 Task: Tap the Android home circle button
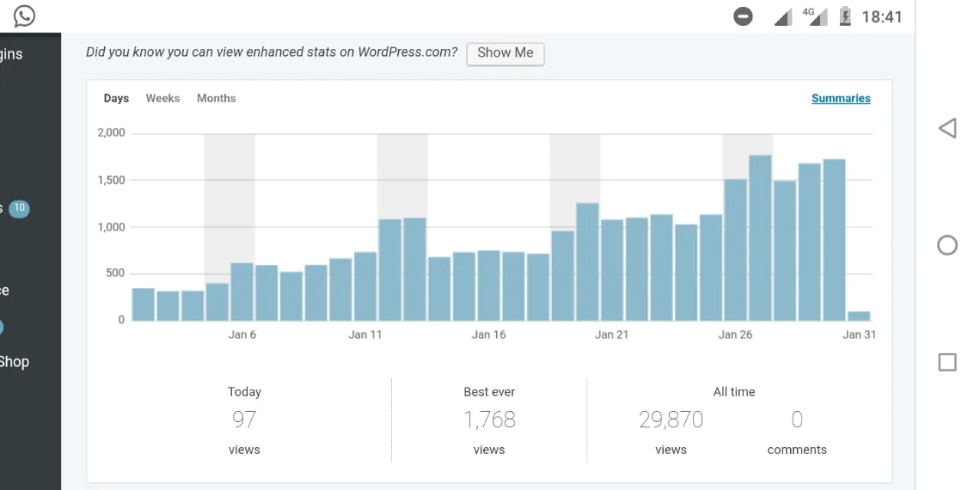coord(947,245)
